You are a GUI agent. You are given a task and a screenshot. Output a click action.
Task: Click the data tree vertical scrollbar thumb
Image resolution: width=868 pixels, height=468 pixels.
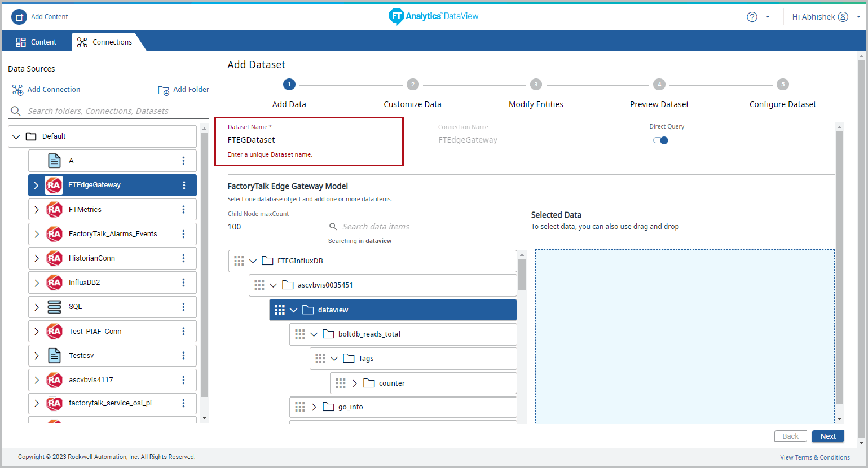pyautogui.click(x=522, y=275)
